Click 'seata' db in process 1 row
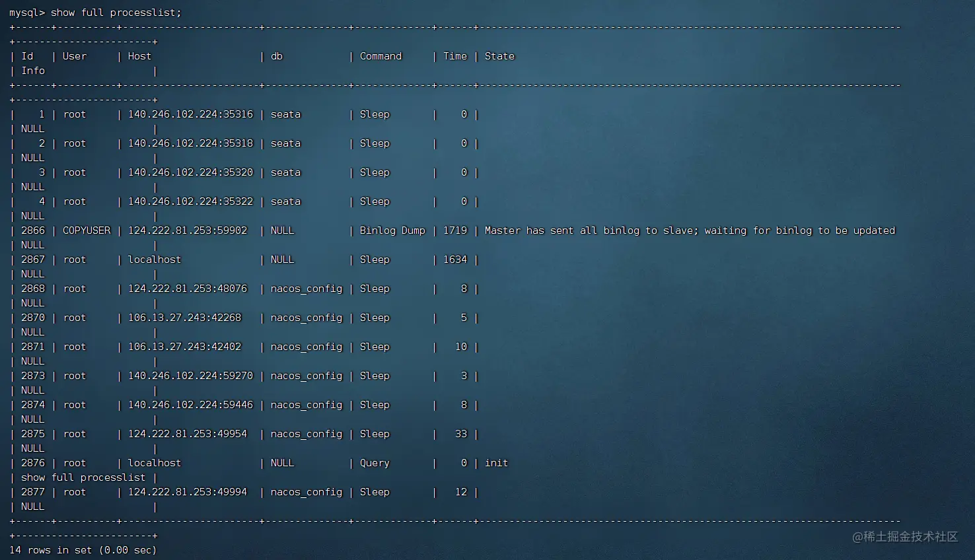 tap(285, 114)
